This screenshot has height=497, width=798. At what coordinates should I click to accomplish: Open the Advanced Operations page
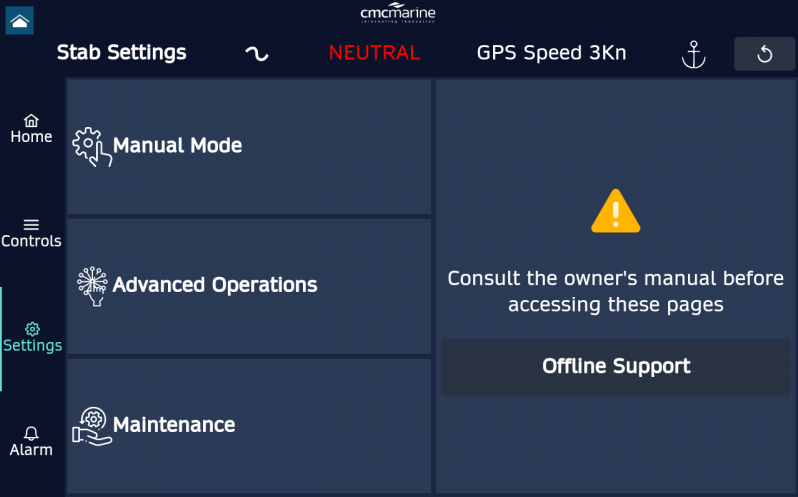click(249, 286)
